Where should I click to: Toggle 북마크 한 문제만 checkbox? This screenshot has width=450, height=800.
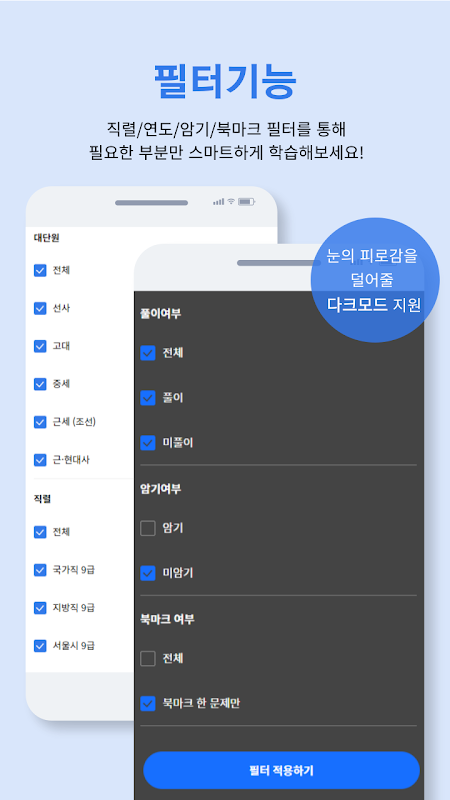(x=147, y=704)
